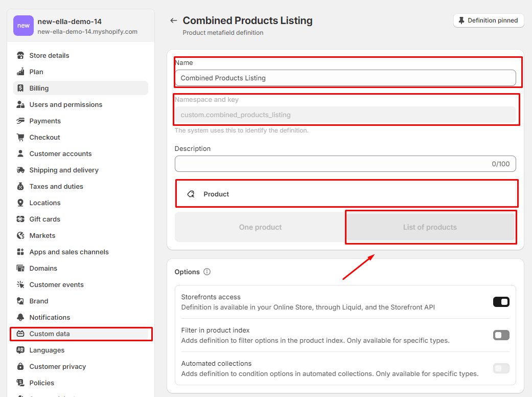Click the Options info icon

click(x=207, y=272)
